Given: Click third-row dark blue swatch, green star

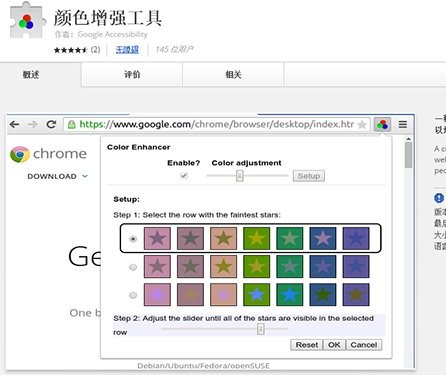Looking at the screenshot, I should pos(323,295).
